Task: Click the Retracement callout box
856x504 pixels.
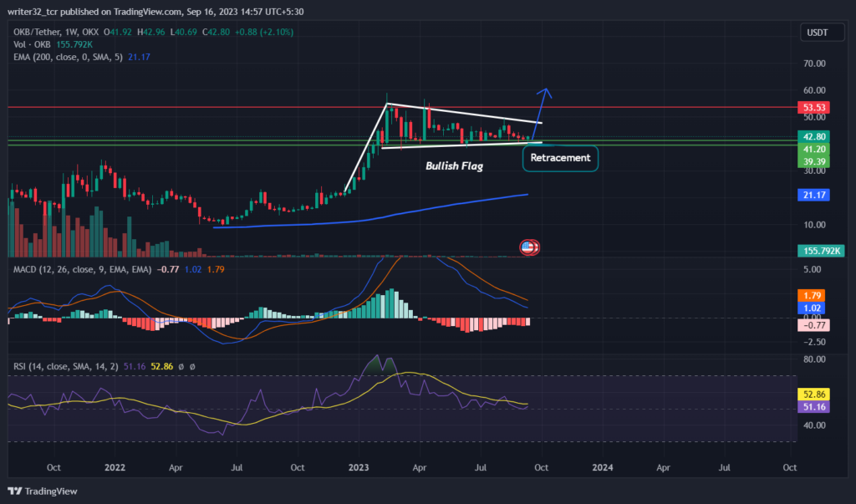Action: tap(560, 158)
